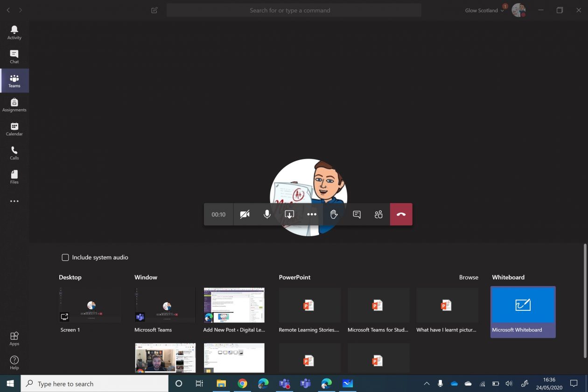Share Screen 1 desktop
Viewport: 588px width, 392px height.
pos(90,310)
